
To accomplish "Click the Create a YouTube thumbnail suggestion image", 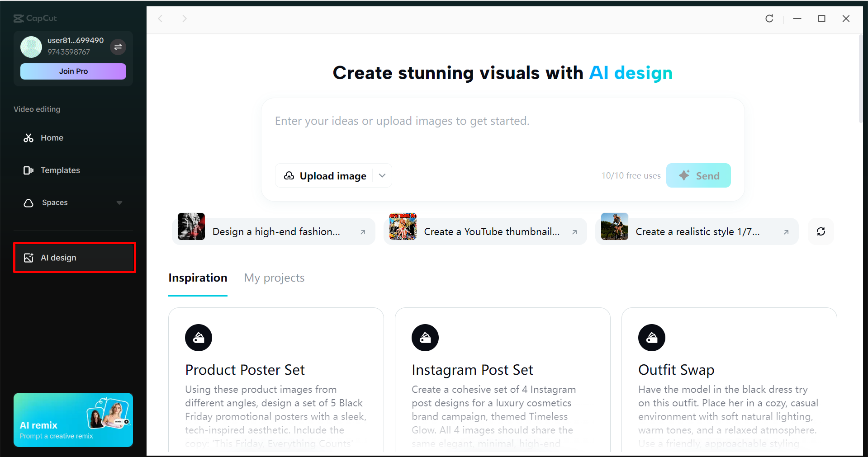I will tap(403, 226).
